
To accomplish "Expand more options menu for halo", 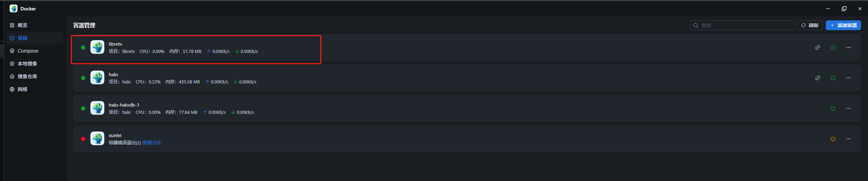I will 848,78.
